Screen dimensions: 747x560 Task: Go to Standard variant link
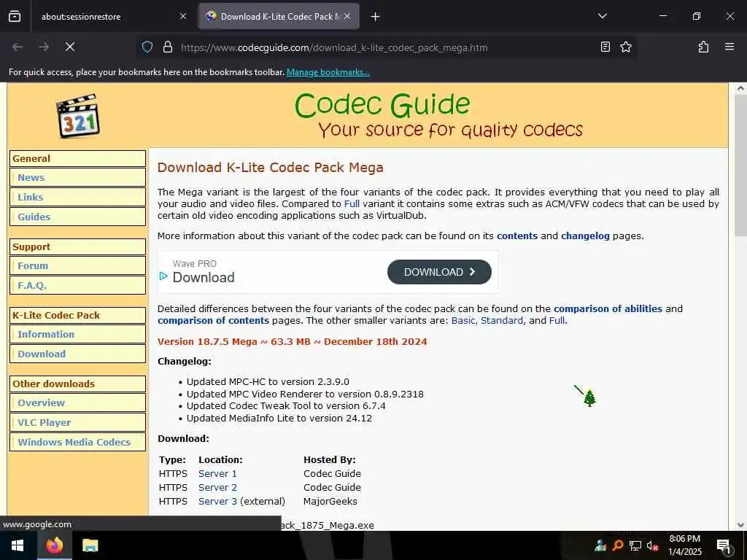tap(502, 321)
